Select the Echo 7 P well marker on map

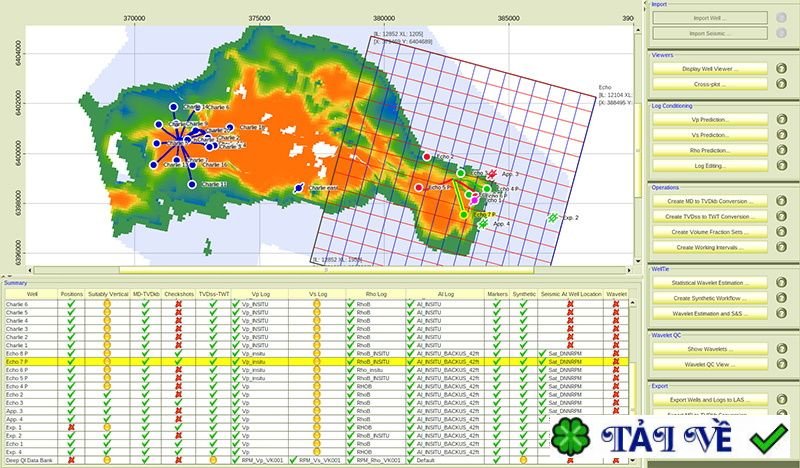pos(463,215)
